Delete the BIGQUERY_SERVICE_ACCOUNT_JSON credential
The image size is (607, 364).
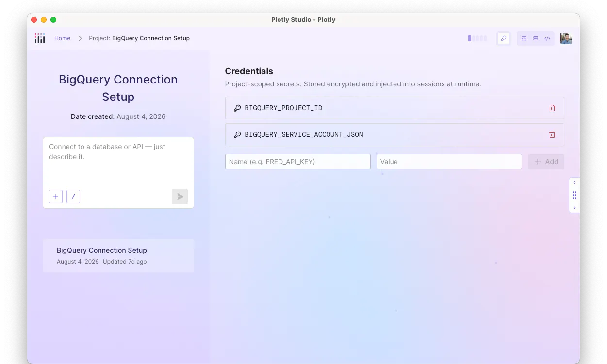click(x=552, y=135)
